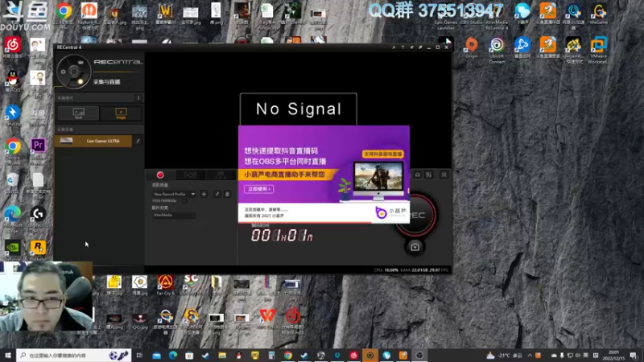Viewport: 644px width, 362px height.
Task: Open the taskbar clock and date
Action: coord(613,356)
